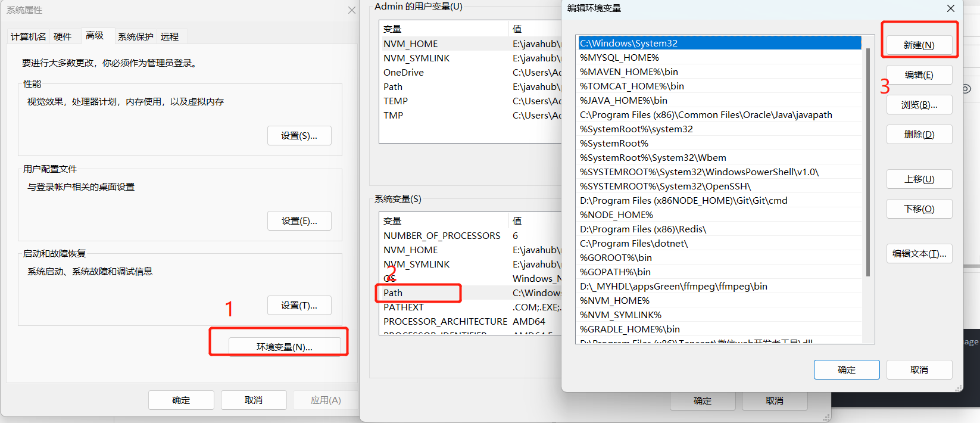Confirm with 确定 in edit variable dialog
980x423 pixels.
pyautogui.click(x=846, y=370)
